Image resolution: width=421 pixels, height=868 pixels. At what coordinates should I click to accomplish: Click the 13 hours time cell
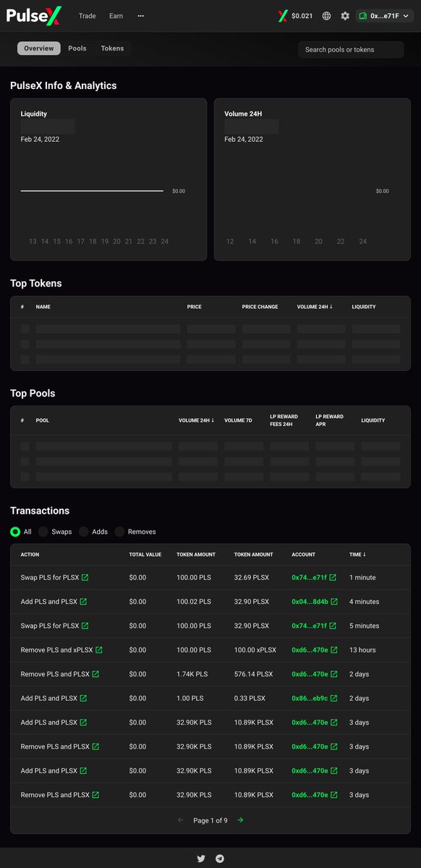tap(362, 650)
